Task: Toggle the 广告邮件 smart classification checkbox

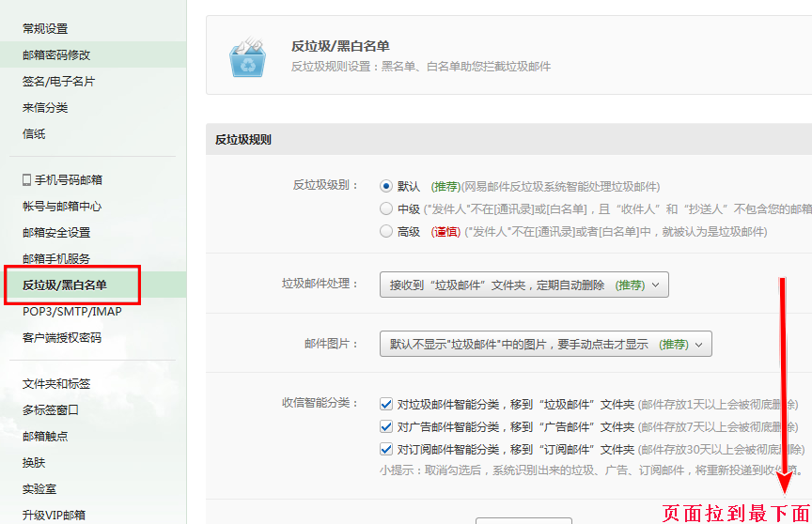Action: (x=386, y=426)
